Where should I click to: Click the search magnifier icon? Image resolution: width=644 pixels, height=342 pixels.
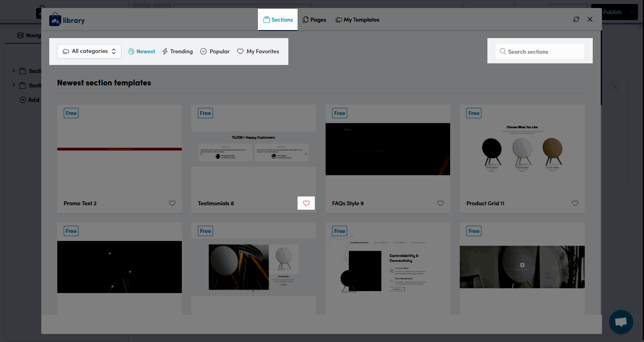pos(503,51)
